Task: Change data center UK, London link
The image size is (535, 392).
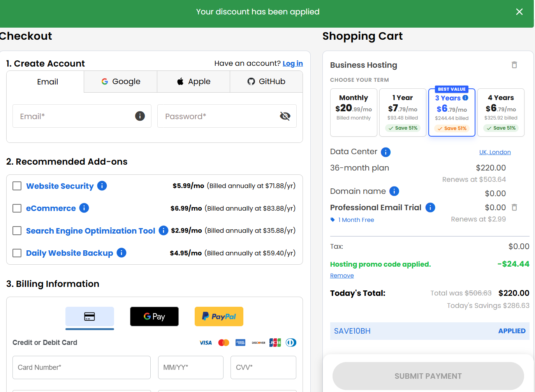Action: coord(495,152)
